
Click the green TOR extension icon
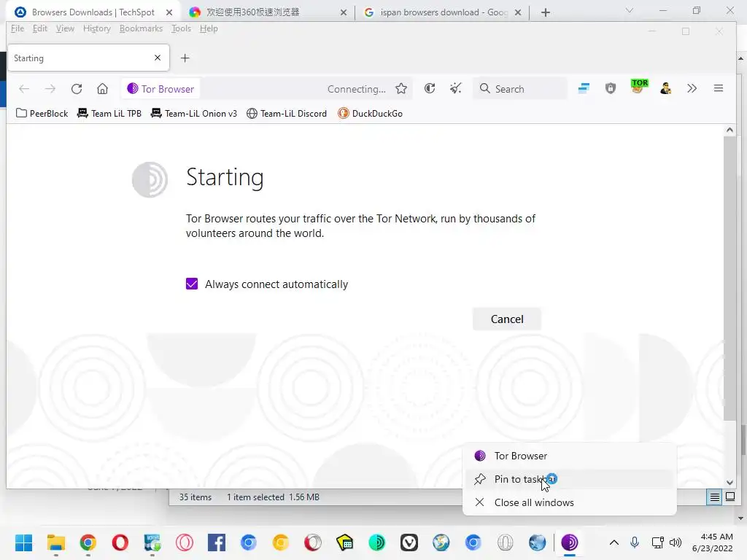click(639, 87)
